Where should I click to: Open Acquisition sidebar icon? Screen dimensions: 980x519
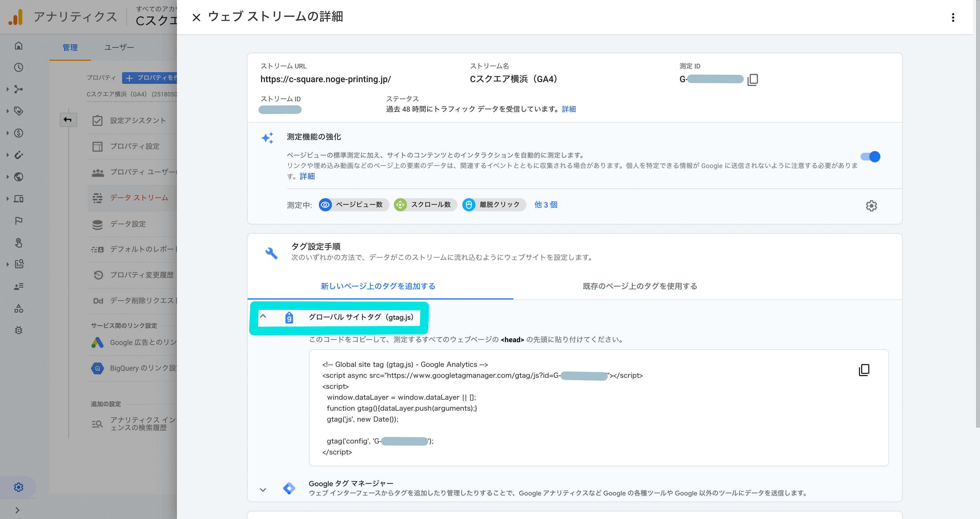click(18, 89)
